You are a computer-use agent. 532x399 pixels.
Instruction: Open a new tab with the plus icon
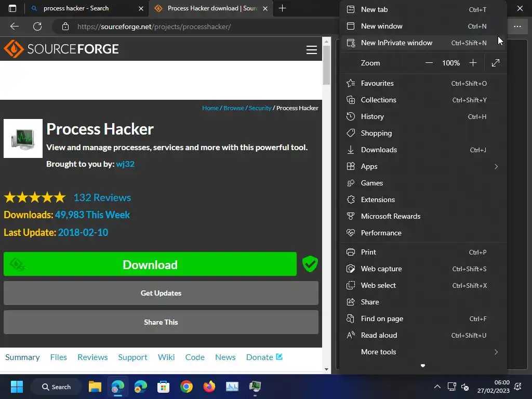click(282, 8)
